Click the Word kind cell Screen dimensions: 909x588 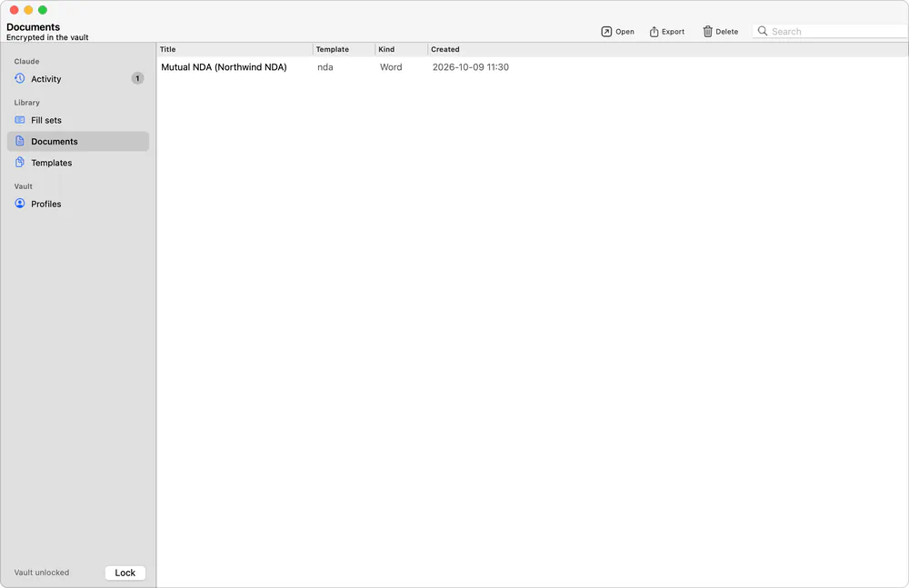(x=391, y=67)
